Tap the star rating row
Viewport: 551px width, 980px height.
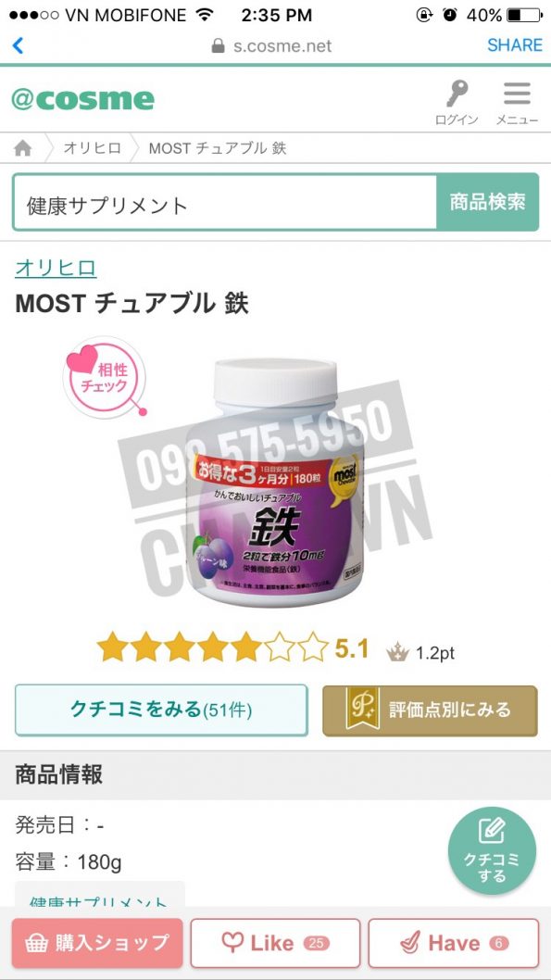point(212,647)
